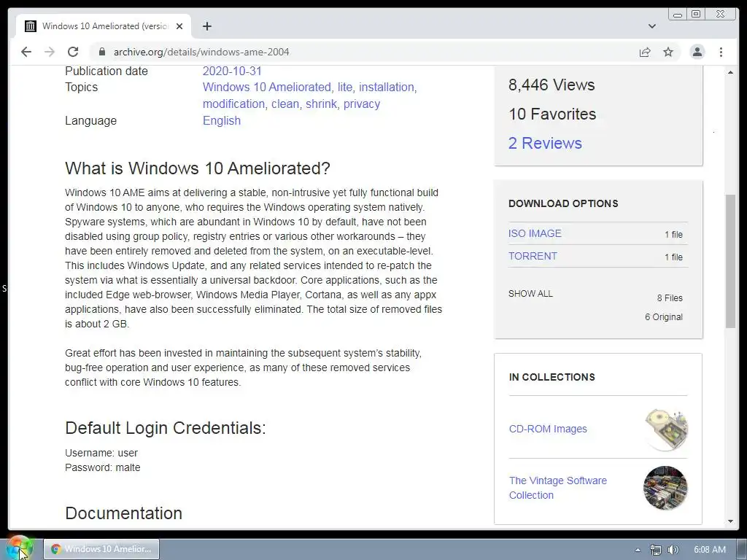Click the address bar URL

[201, 52]
